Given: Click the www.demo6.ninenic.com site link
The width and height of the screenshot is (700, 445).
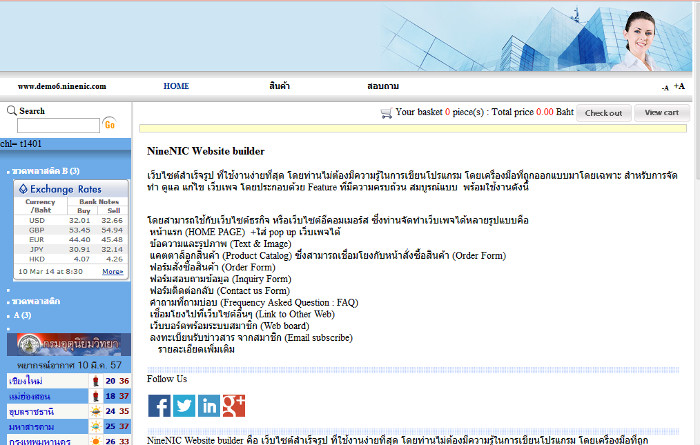Looking at the screenshot, I should tap(62, 87).
